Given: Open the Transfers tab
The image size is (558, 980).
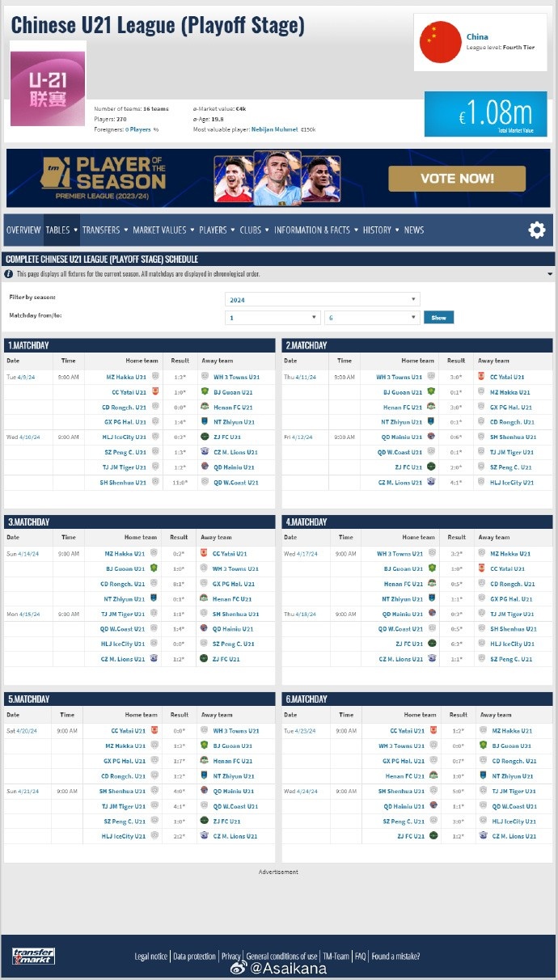Looking at the screenshot, I should [x=101, y=230].
